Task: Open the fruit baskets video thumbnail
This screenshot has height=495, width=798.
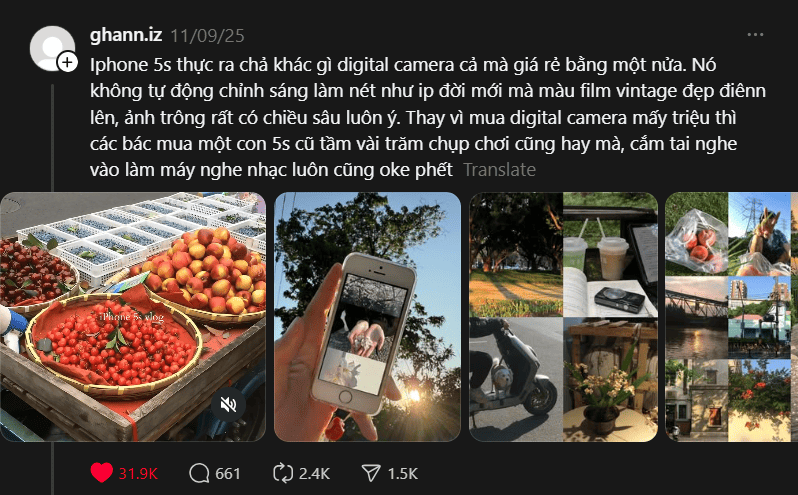Action: click(x=133, y=316)
